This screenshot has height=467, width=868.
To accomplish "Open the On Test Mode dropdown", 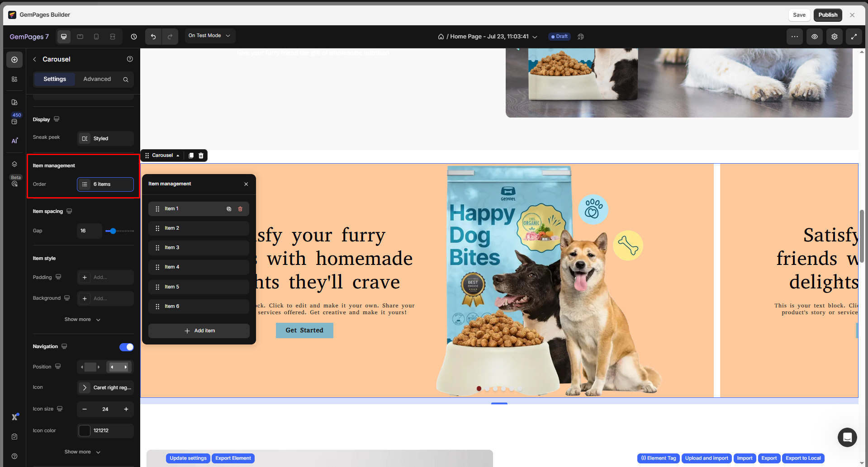I will (210, 36).
